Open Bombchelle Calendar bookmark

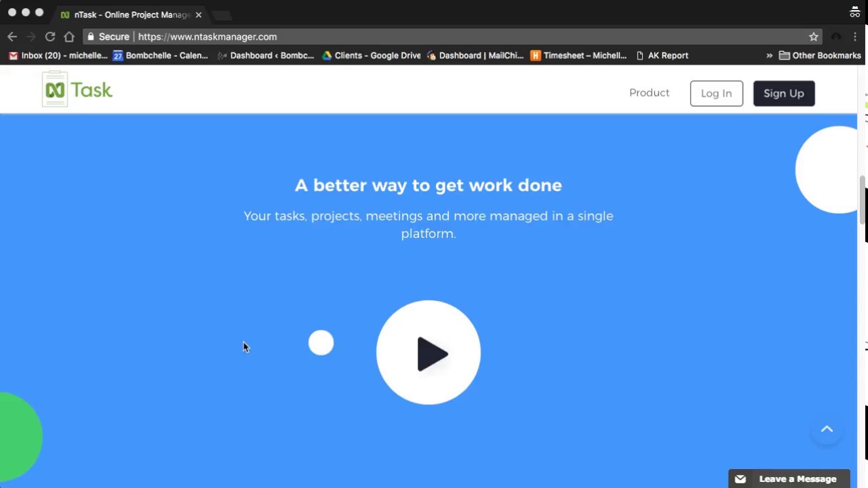(x=161, y=56)
